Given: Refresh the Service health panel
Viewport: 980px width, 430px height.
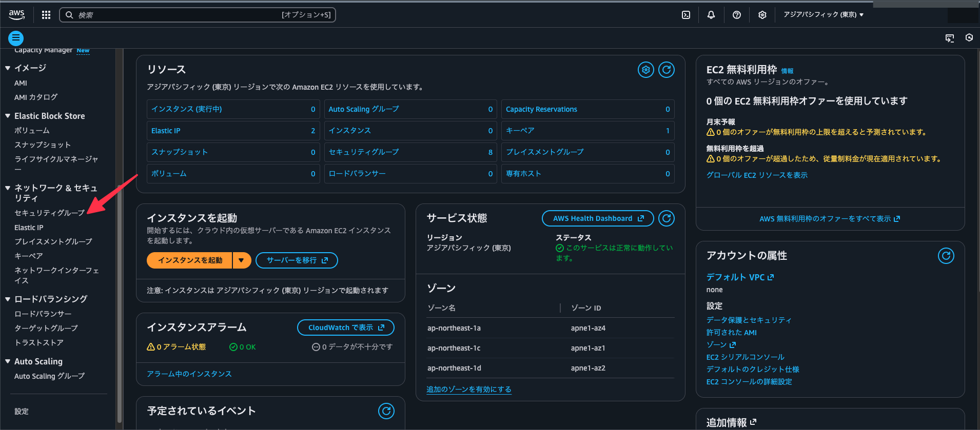Looking at the screenshot, I should point(667,218).
